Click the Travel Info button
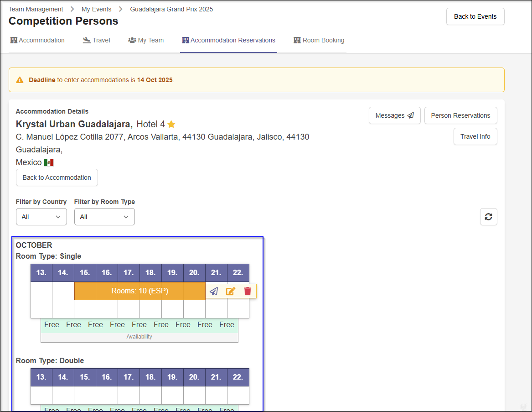The width and height of the screenshot is (532, 412). tap(475, 136)
